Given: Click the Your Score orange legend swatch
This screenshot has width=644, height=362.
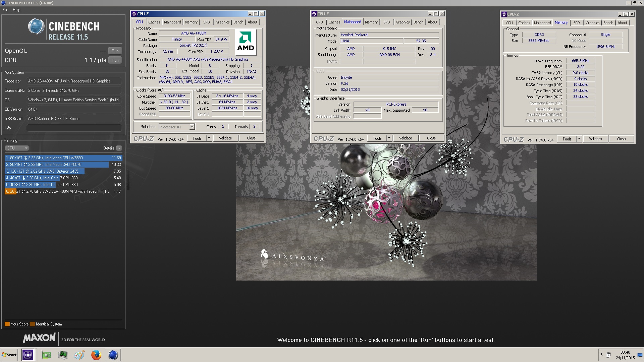Looking at the screenshot, I should pos(7,324).
